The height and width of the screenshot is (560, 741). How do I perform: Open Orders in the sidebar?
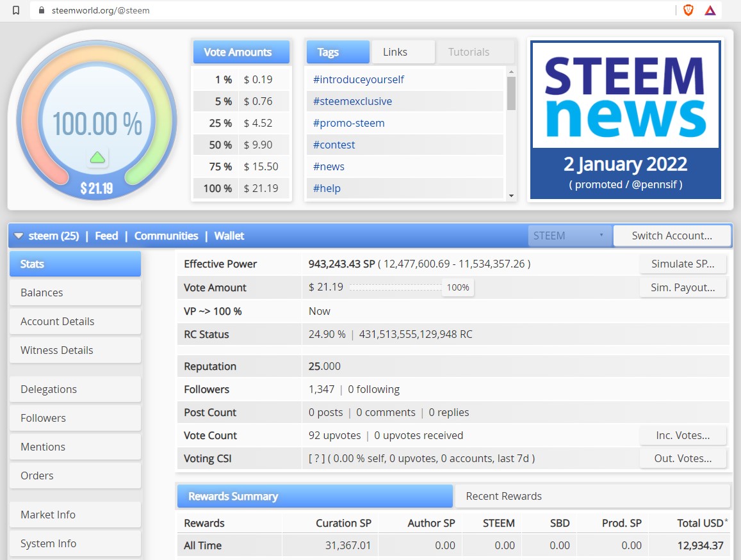tap(75, 476)
